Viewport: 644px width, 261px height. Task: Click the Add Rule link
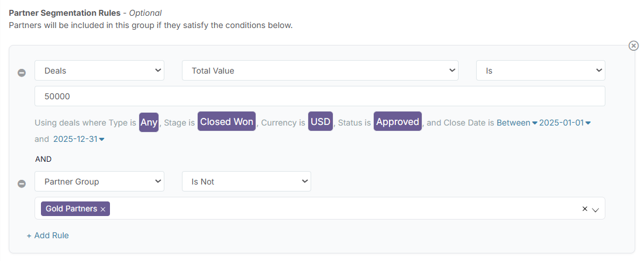tap(47, 235)
